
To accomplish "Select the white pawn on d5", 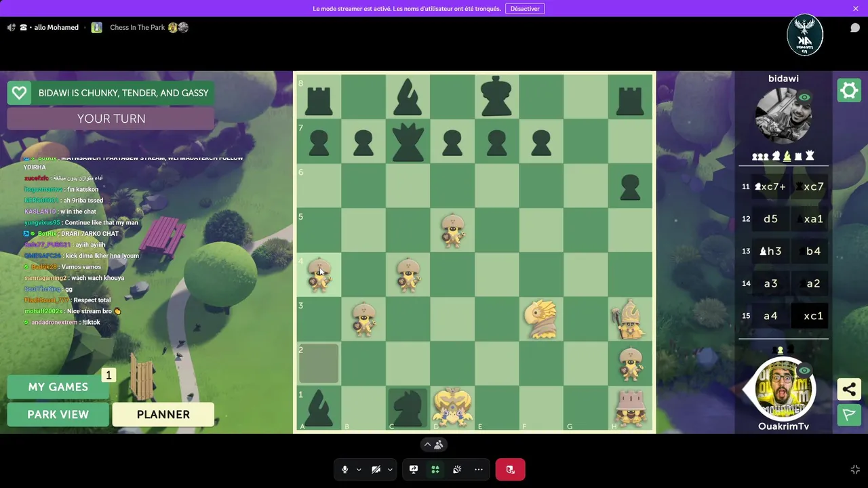I will (452, 230).
